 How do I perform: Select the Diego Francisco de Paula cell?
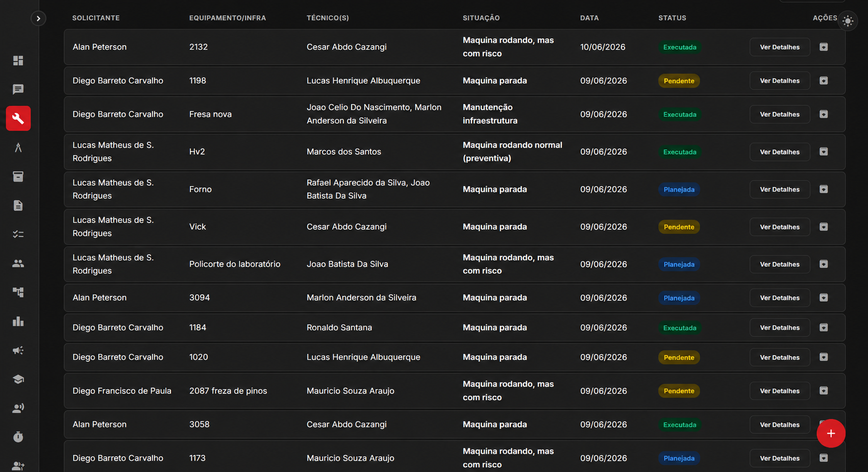click(x=122, y=391)
